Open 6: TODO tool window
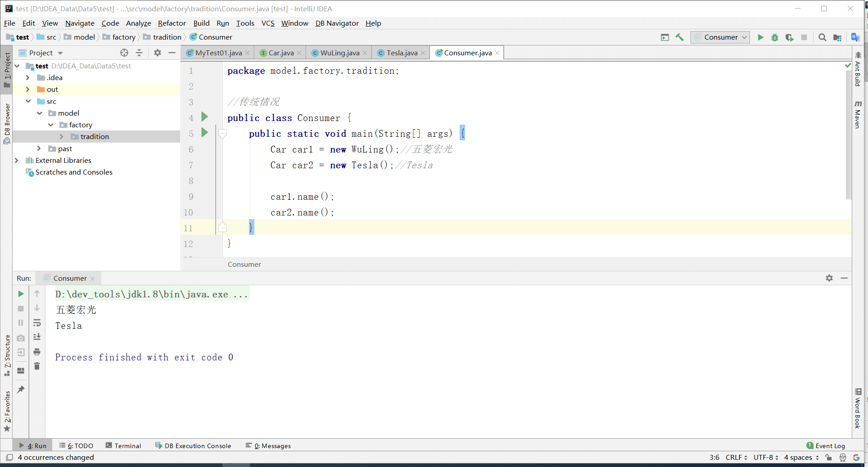This screenshot has width=868, height=467. [76, 446]
